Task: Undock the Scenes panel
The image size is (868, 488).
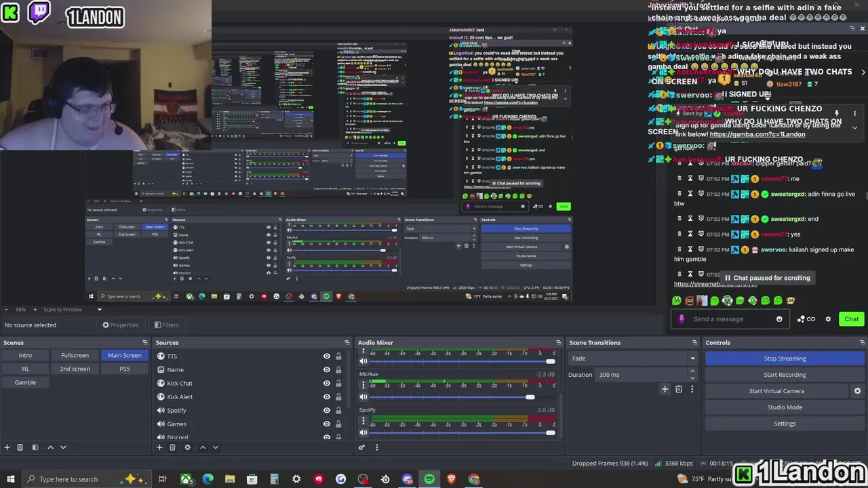Action: (x=144, y=343)
